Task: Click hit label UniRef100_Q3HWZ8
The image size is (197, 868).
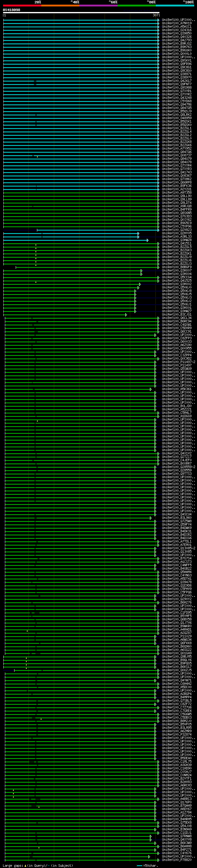Action: (177, 240)
